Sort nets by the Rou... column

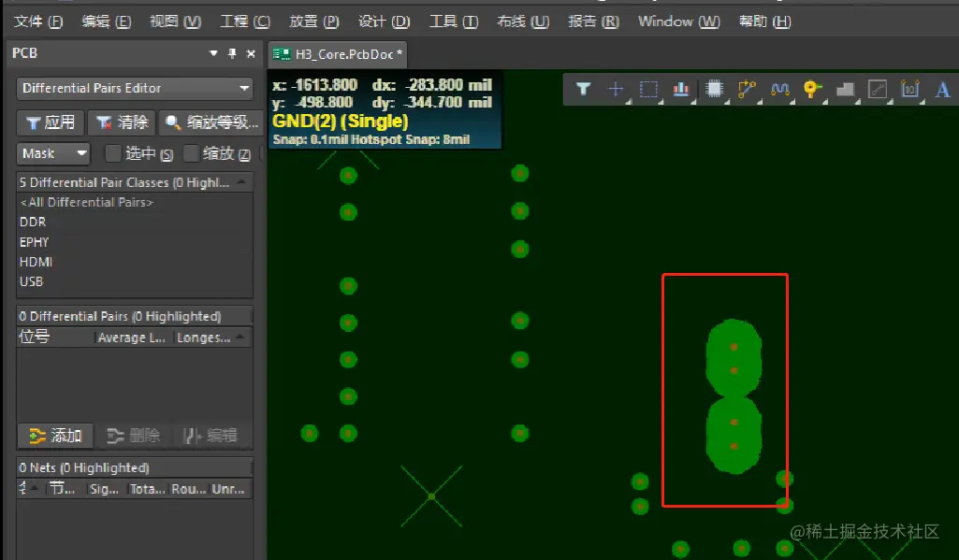pos(188,489)
